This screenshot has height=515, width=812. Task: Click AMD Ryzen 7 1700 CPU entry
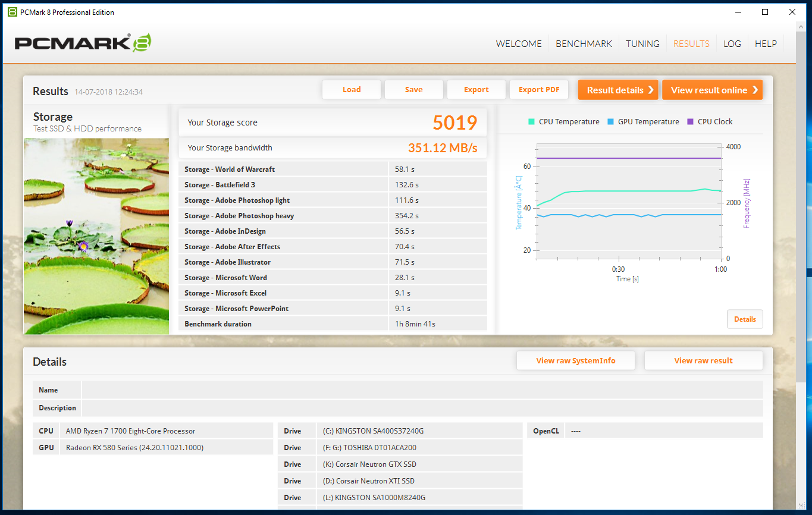(x=167, y=431)
